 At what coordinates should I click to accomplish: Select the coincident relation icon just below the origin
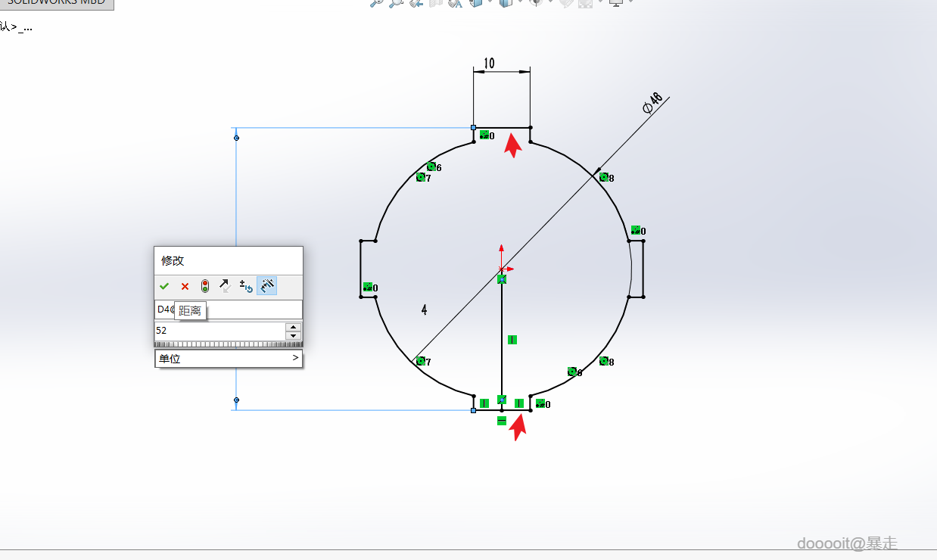pos(502,279)
